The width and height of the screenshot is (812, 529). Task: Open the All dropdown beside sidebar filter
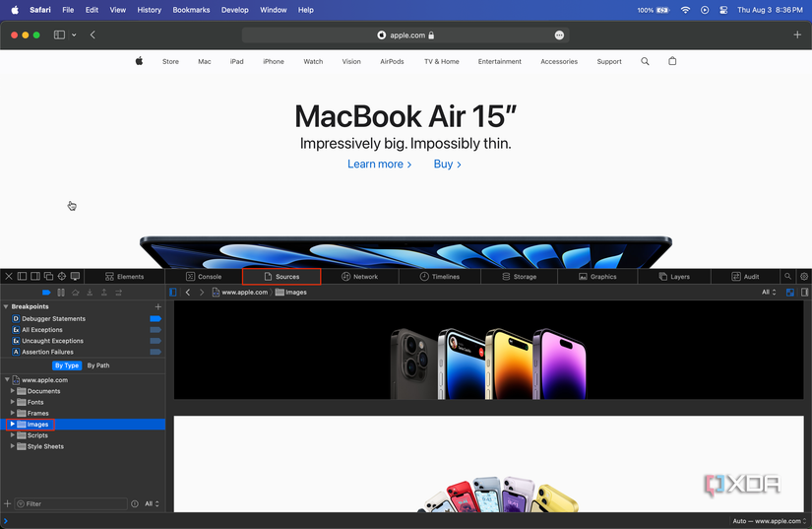point(152,503)
